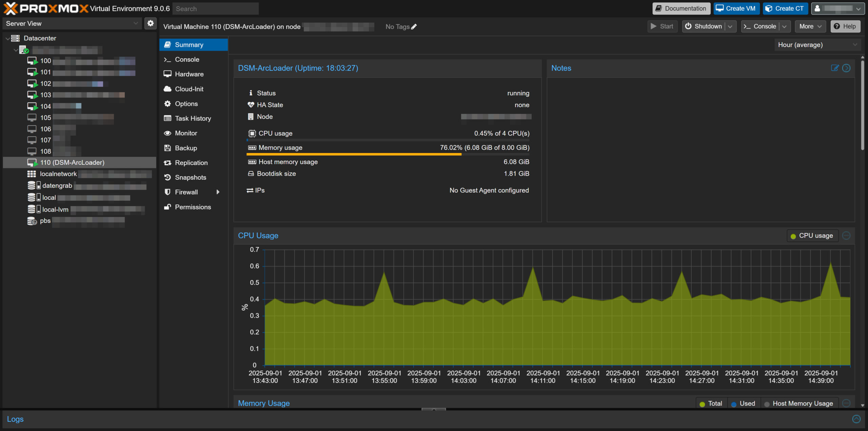Collapse the Notes panel arrow icon
Image resolution: width=868 pixels, height=431 pixels.
pyautogui.click(x=846, y=68)
